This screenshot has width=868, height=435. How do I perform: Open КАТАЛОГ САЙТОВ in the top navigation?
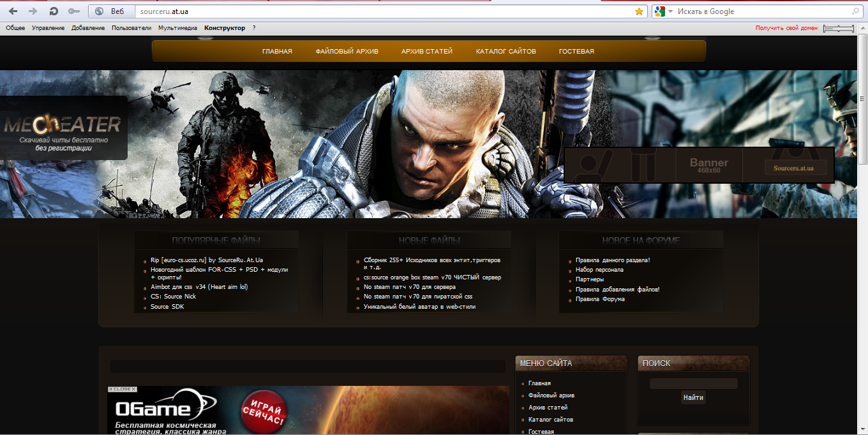tap(506, 51)
